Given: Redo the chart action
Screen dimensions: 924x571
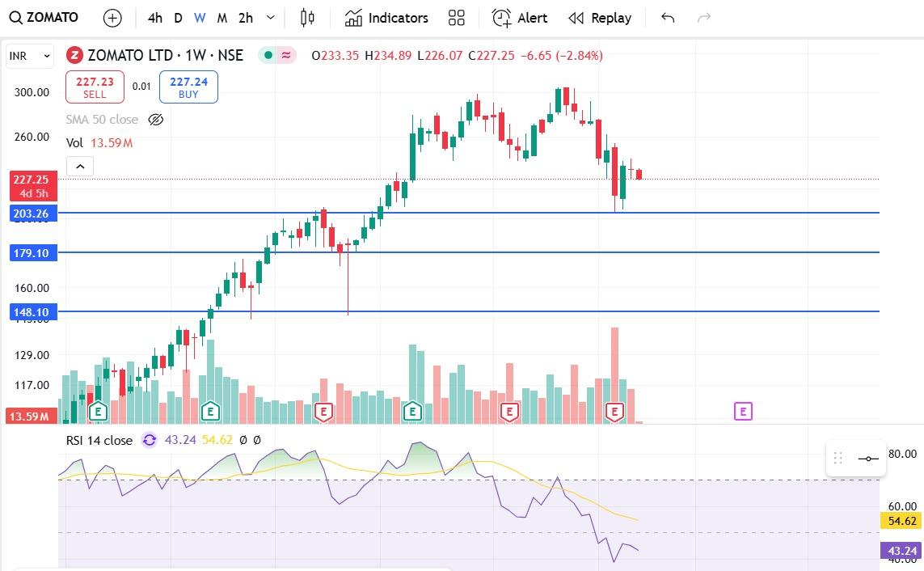Looking at the screenshot, I should (703, 19).
